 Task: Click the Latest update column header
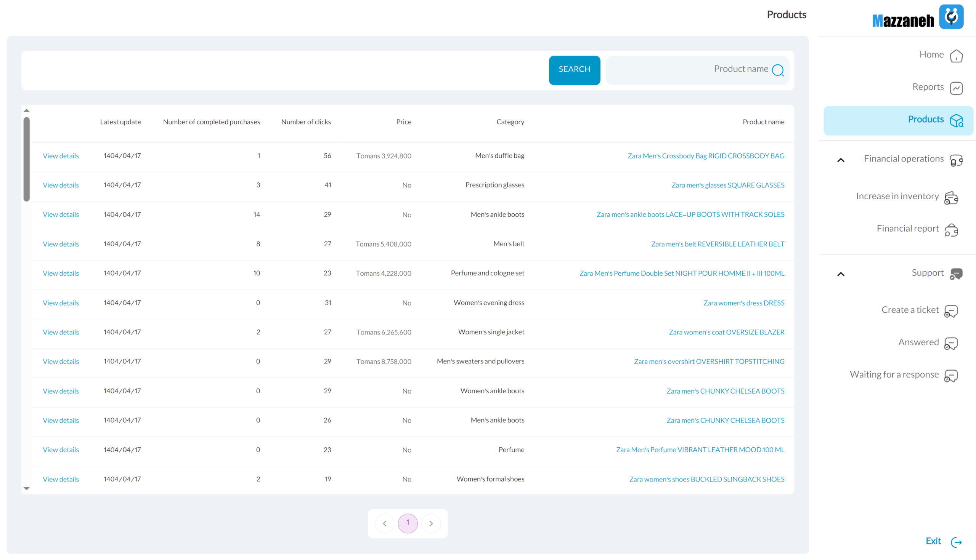(x=120, y=122)
